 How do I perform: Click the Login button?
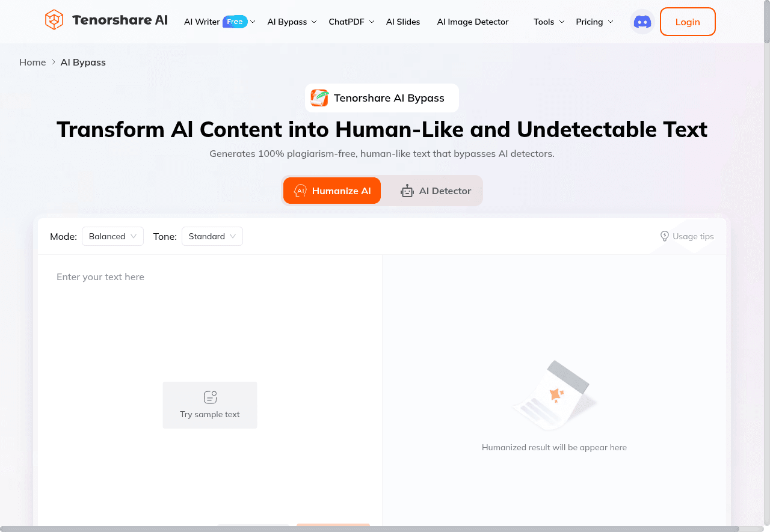tap(687, 22)
